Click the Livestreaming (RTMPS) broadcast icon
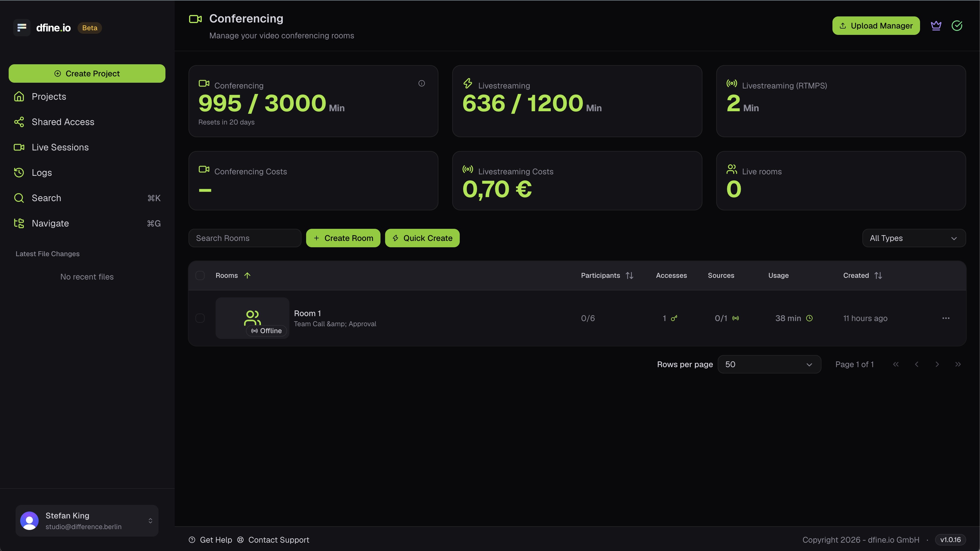This screenshot has height=551, width=980. [x=732, y=83]
